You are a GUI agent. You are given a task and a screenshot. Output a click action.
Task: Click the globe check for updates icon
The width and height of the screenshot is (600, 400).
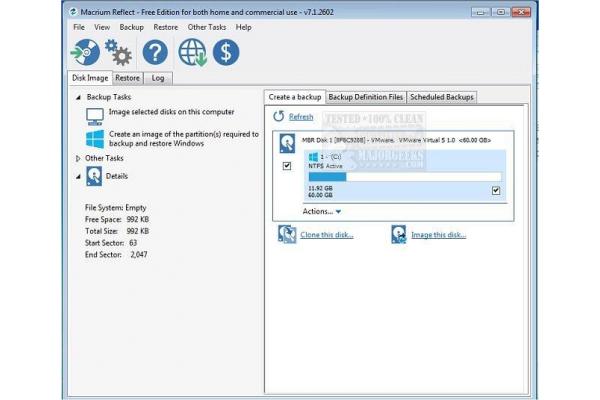click(x=192, y=52)
